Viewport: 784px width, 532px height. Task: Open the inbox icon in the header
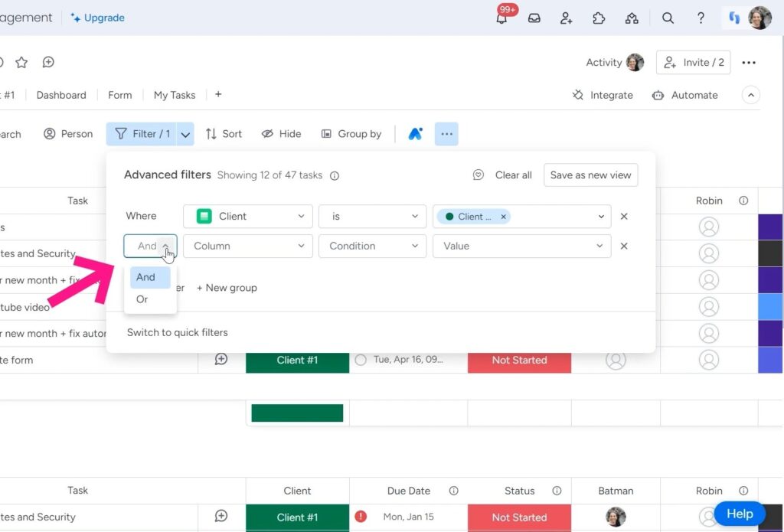(x=534, y=18)
